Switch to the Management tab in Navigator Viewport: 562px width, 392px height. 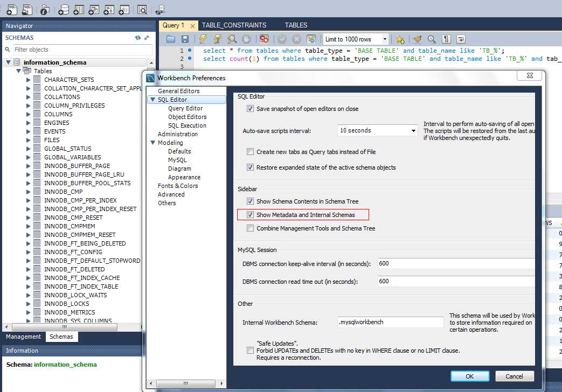pyautogui.click(x=23, y=337)
